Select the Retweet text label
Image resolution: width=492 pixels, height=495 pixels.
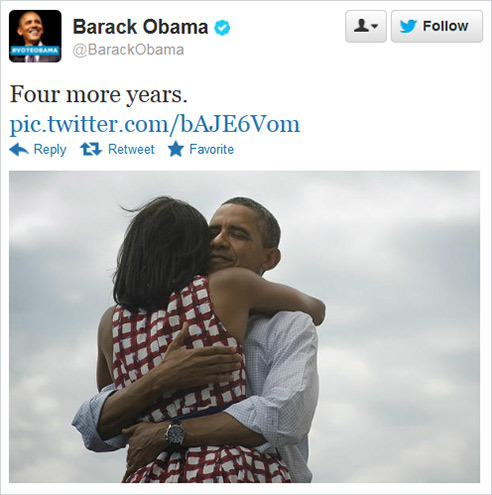coord(131,149)
